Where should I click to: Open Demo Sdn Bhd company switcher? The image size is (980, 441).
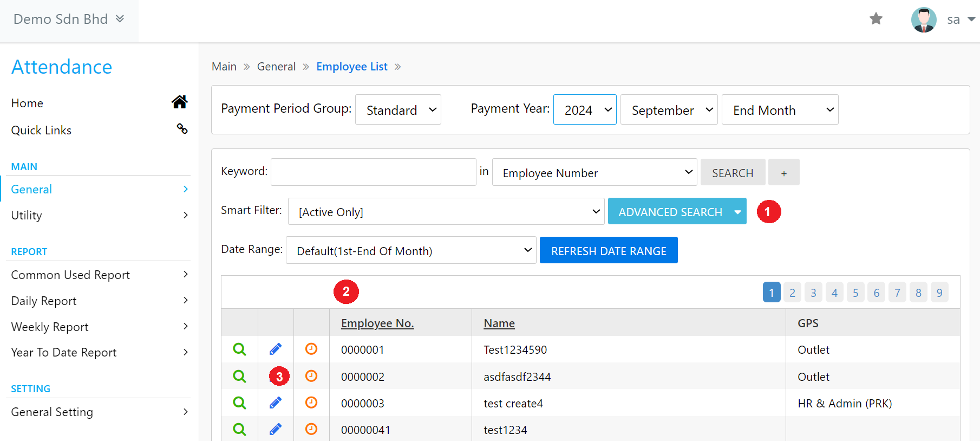(x=69, y=20)
